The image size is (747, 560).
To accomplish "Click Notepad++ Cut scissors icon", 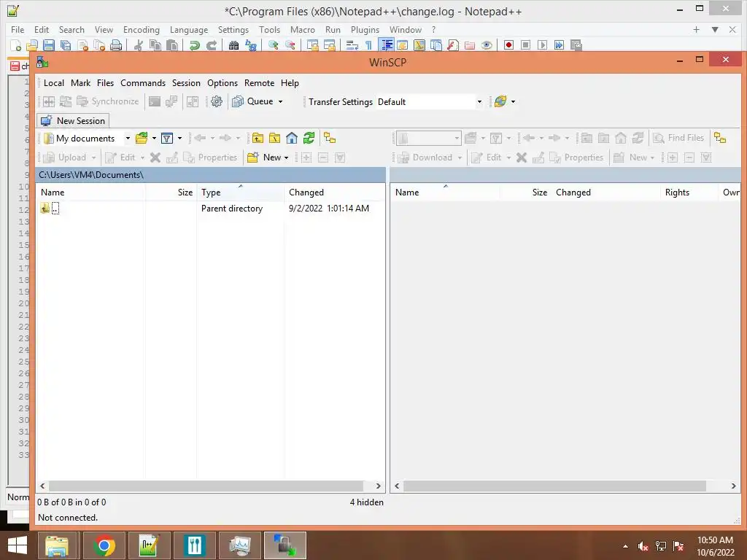I will [138, 45].
